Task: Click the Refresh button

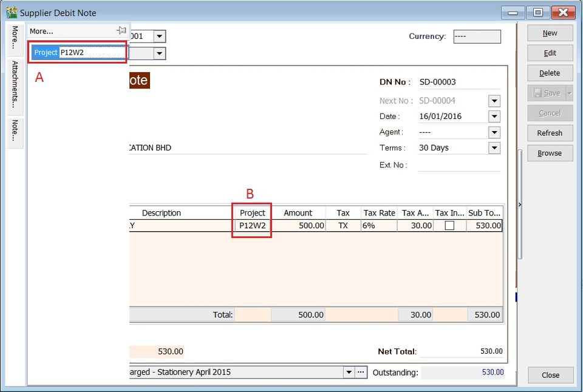Action: [549, 133]
